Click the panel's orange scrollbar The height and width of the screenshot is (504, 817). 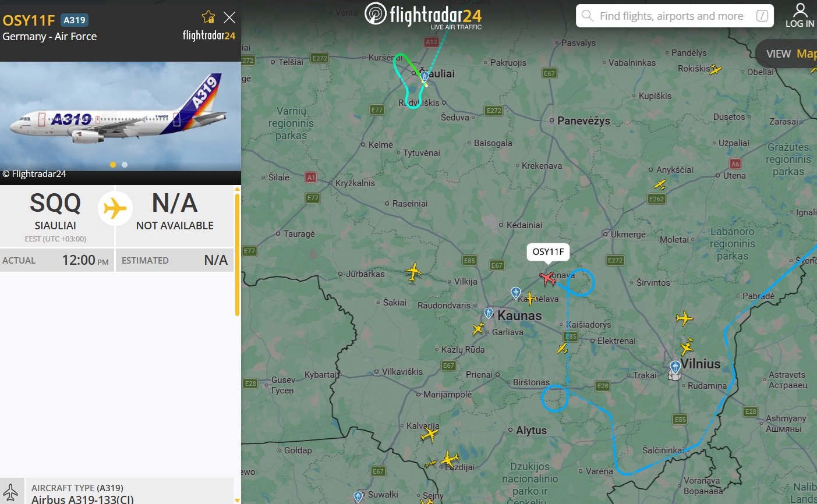237,255
